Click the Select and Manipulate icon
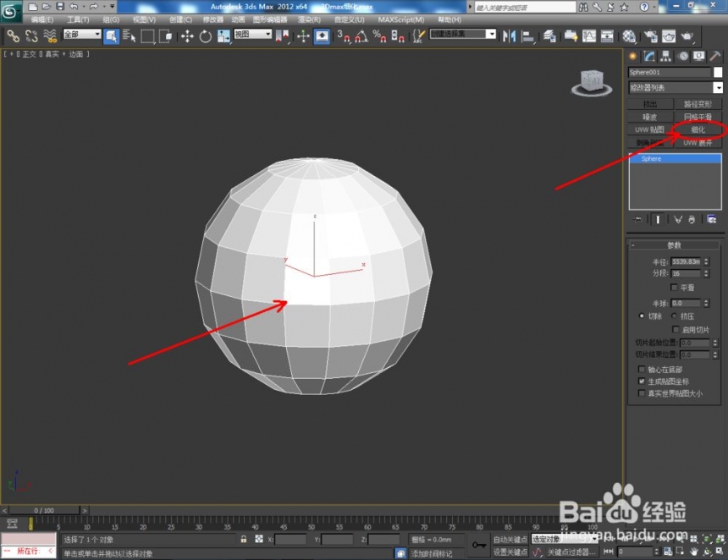 pos(303,36)
